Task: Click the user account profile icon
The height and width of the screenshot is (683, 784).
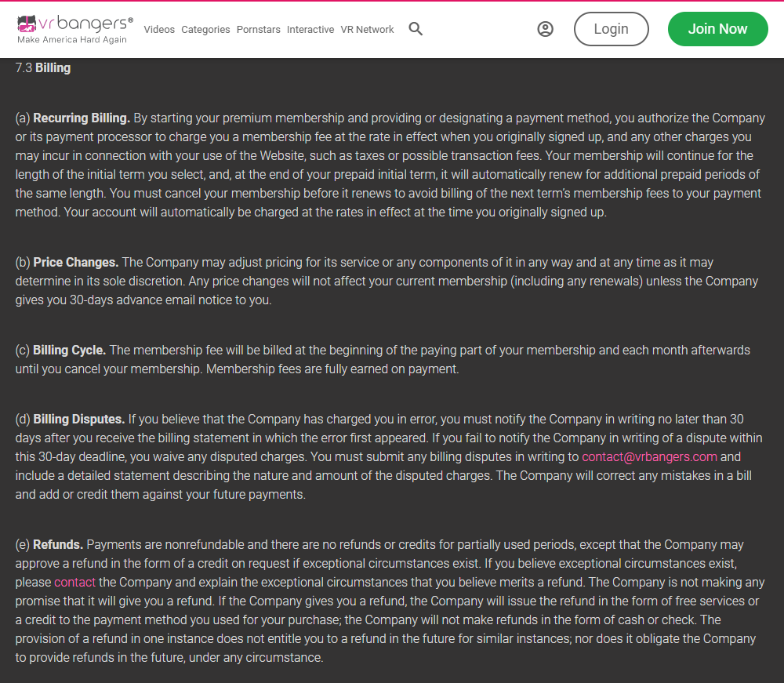Action: coord(545,29)
